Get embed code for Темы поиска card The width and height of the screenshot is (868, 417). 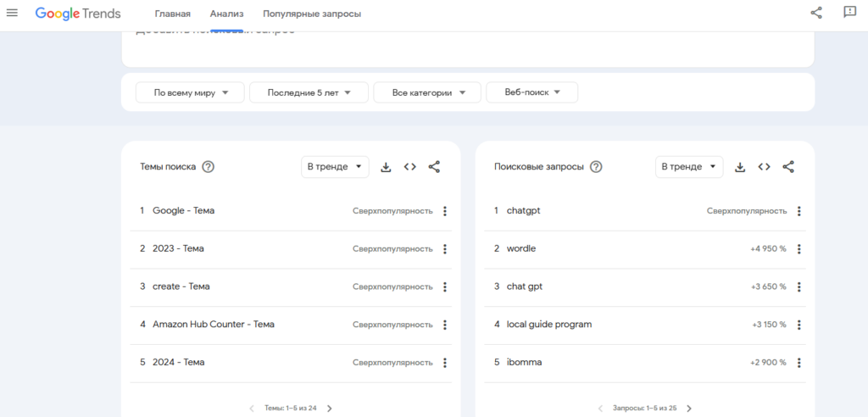[409, 167]
